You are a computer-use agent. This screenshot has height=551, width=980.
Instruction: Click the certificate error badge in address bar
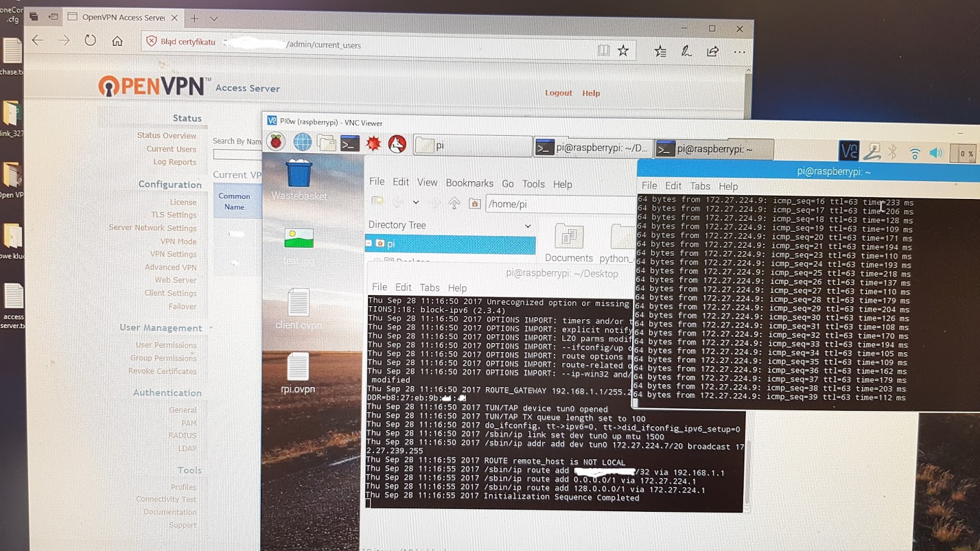coord(181,42)
